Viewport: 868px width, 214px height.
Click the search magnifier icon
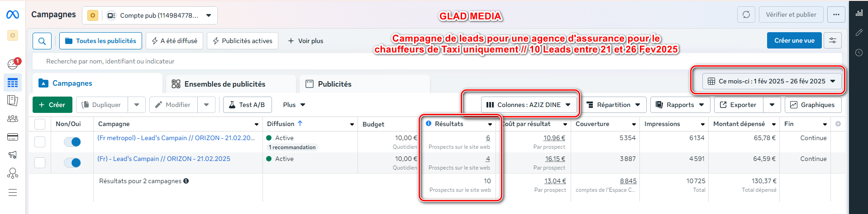pos(42,41)
